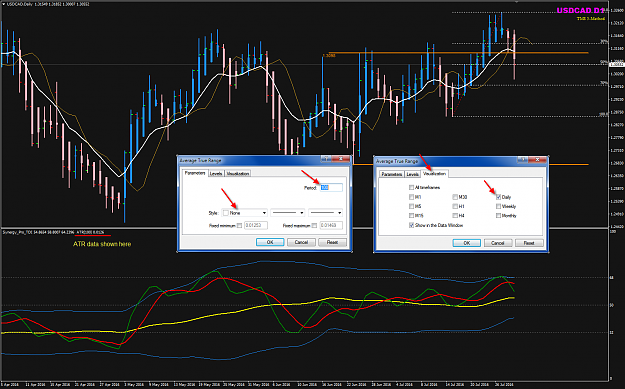625x389 pixels.
Task: Click OK in the timeframes Visualization dialog
Action: tap(467, 243)
